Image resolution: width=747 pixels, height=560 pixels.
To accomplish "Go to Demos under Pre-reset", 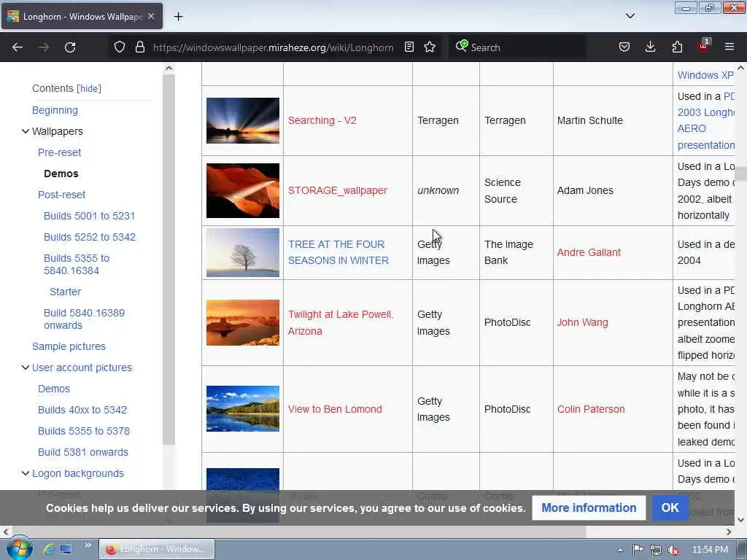I will point(61,174).
